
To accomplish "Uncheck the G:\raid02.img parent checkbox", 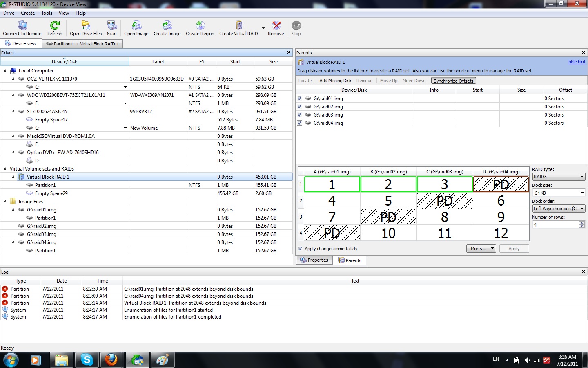I will coord(300,107).
